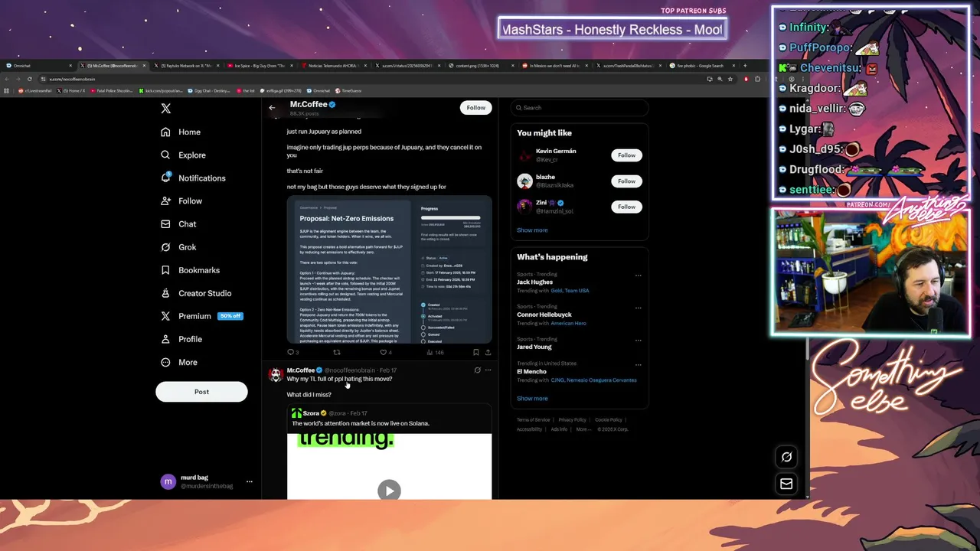
Task: Click the Bookmarks icon in sidebar
Action: pyautogui.click(x=165, y=270)
